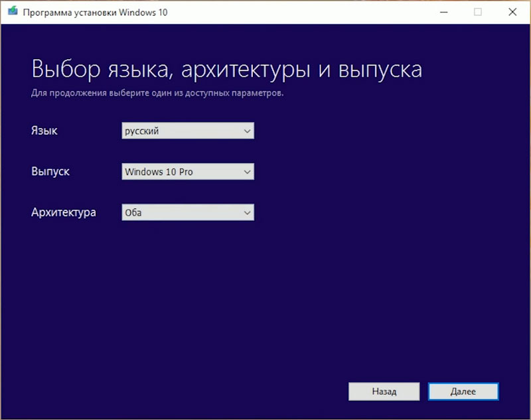Click the heading Выбор языка, архитектуры и выпуска

point(227,68)
